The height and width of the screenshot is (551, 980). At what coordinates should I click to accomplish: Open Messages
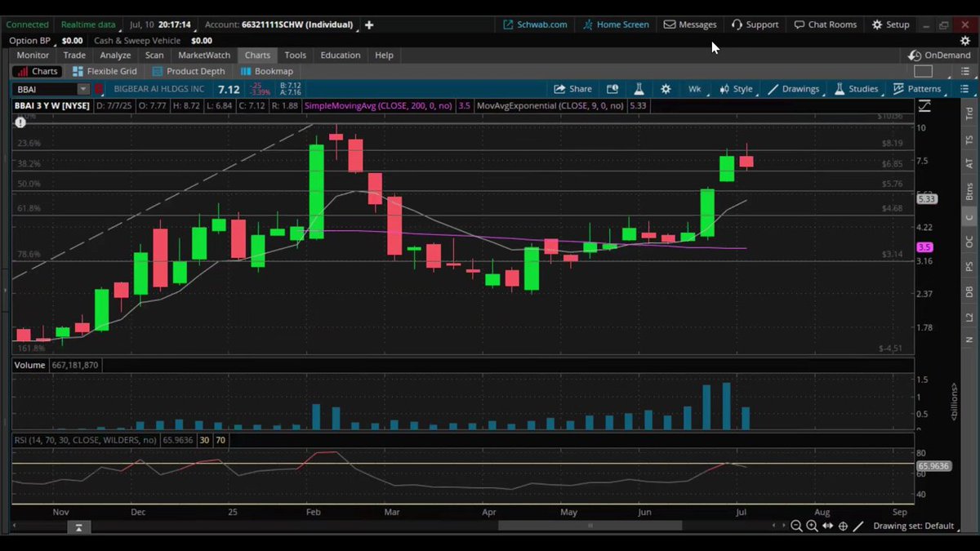pos(690,24)
